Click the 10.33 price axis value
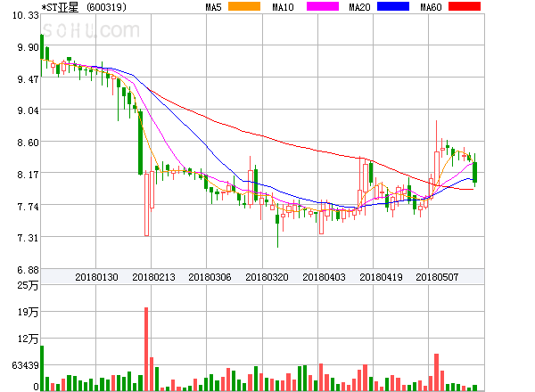Viewport: 535px width, 392px height. [x=26, y=15]
